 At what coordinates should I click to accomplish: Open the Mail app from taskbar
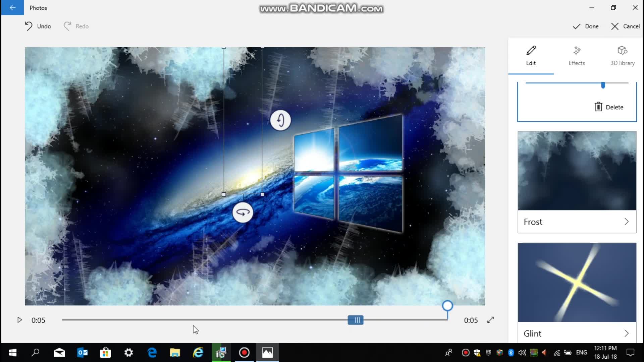click(59, 353)
